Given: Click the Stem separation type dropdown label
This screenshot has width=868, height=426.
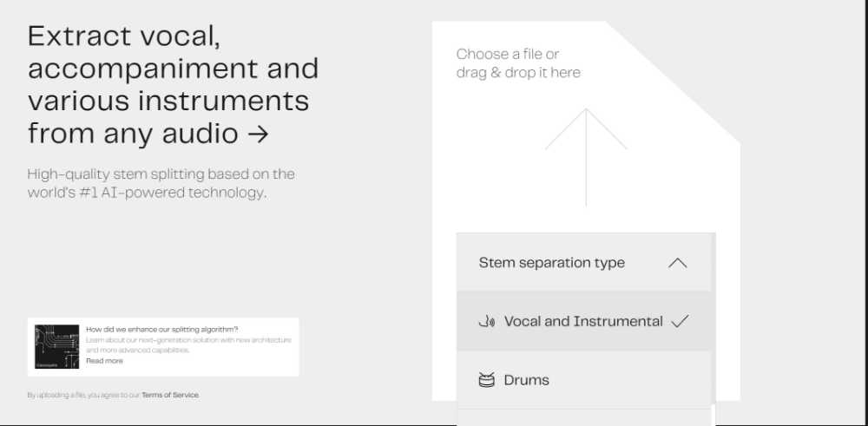Looking at the screenshot, I should [552, 263].
